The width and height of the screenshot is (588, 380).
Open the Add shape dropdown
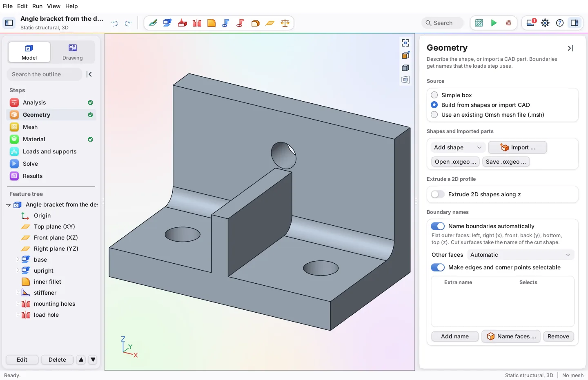coord(458,147)
